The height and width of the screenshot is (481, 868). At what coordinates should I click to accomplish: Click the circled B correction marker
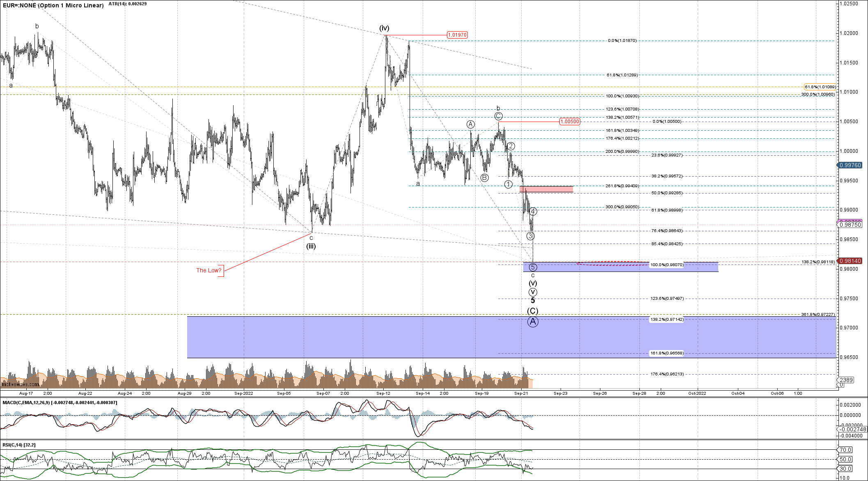[485, 177]
